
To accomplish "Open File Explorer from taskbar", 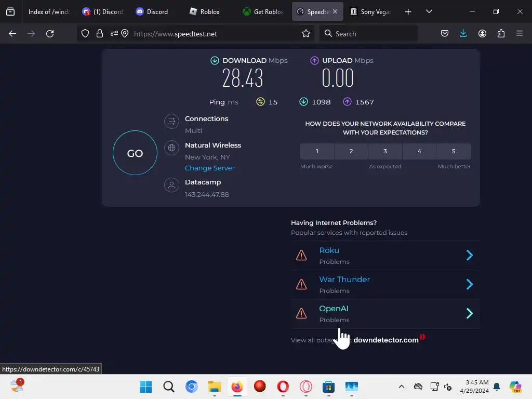I will [x=215, y=387].
